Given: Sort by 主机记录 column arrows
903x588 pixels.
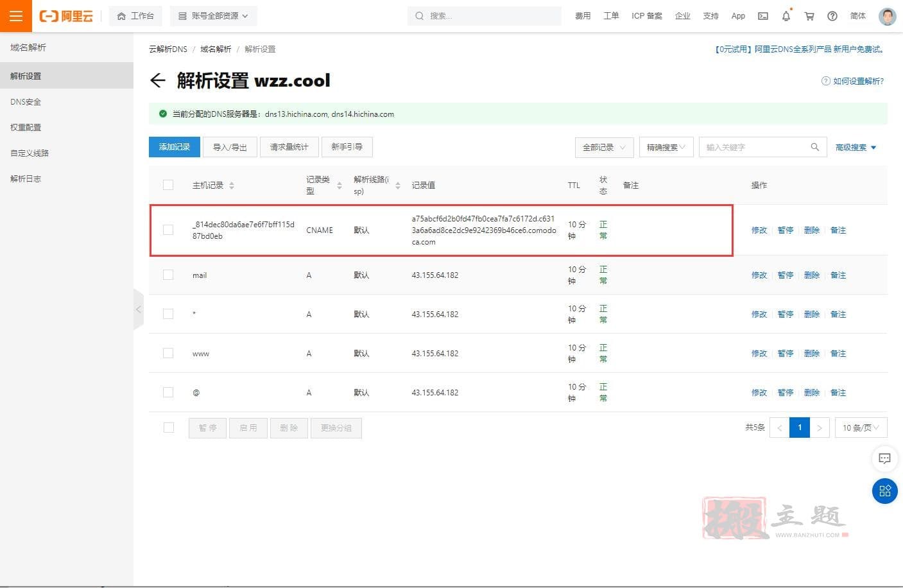Looking at the screenshot, I should pyautogui.click(x=232, y=186).
